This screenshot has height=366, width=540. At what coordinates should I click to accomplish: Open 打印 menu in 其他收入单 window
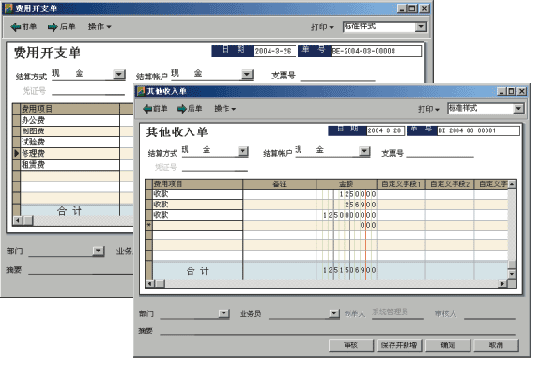pos(429,109)
